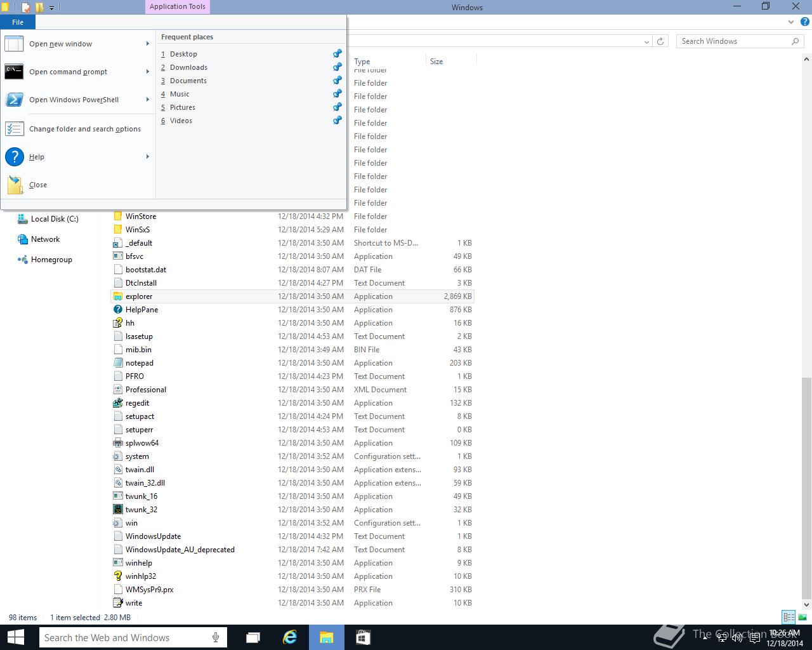The image size is (812, 650).
Task: Click the Close folder icon in File menu
Action: coord(14,185)
